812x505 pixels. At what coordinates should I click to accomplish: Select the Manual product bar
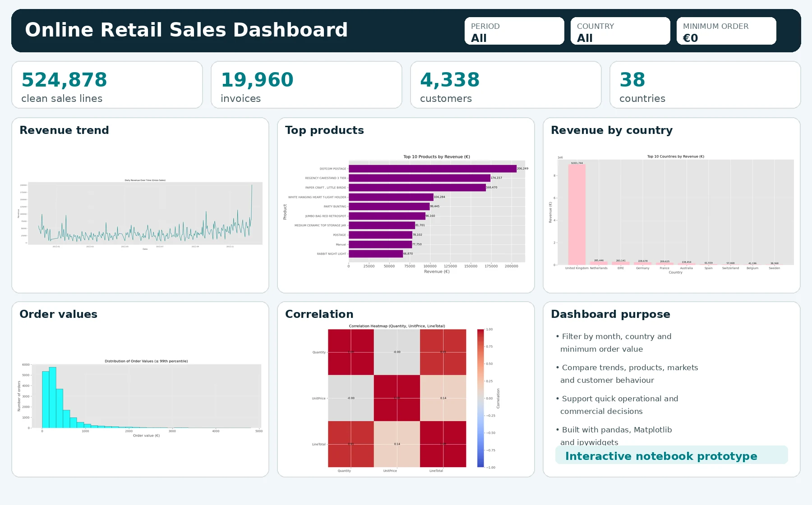(x=380, y=244)
